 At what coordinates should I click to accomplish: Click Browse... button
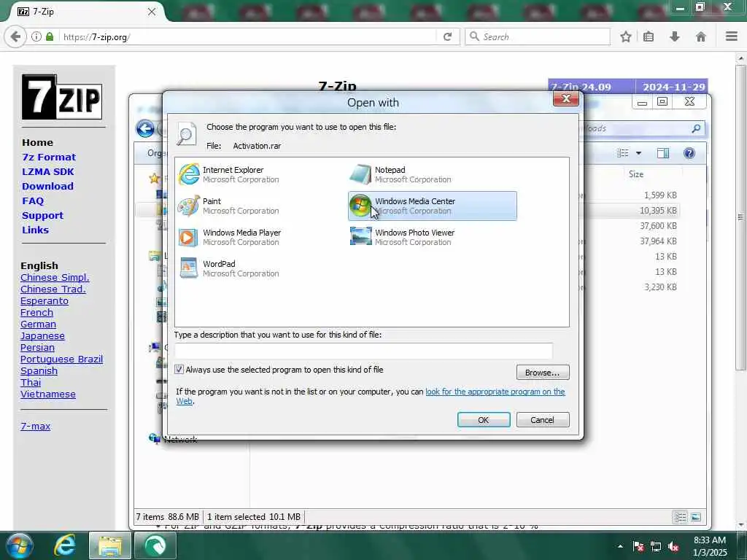(x=543, y=373)
